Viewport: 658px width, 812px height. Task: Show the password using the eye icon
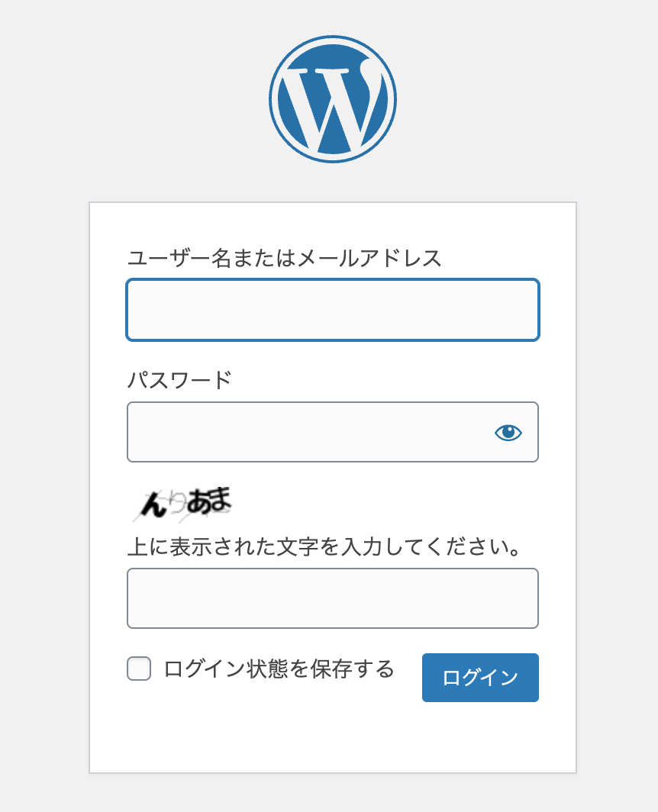pyautogui.click(x=508, y=433)
